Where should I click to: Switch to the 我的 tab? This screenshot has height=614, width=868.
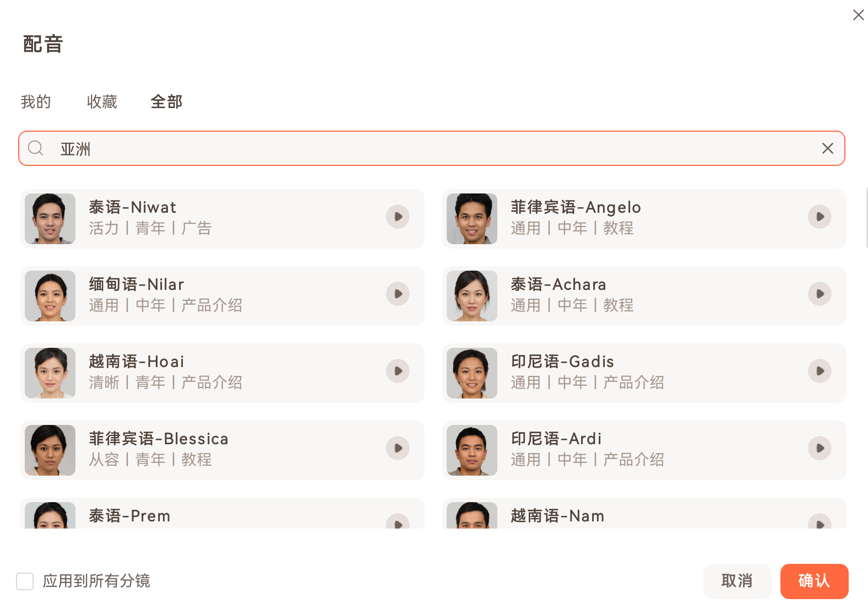(x=35, y=101)
